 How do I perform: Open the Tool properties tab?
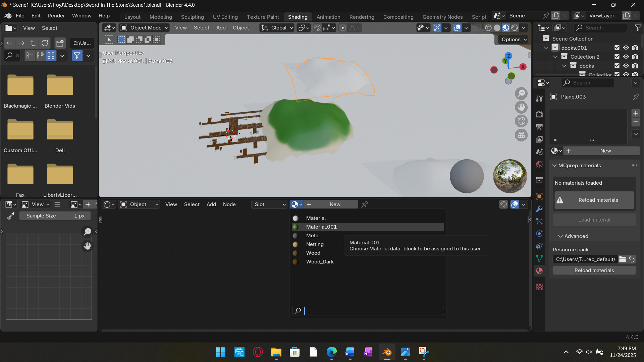(539, 99)
